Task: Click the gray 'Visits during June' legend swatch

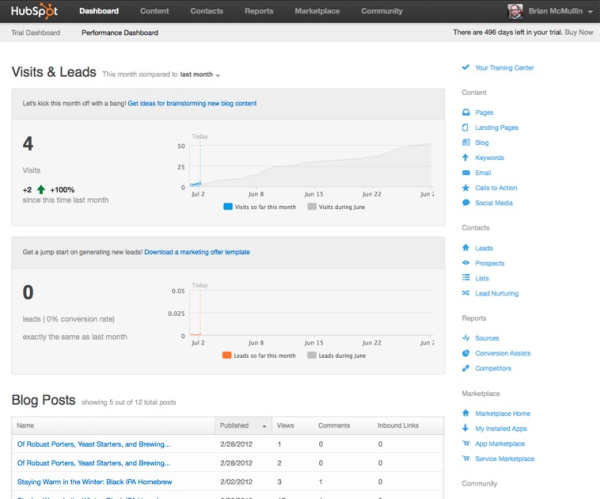Action: 312,207
